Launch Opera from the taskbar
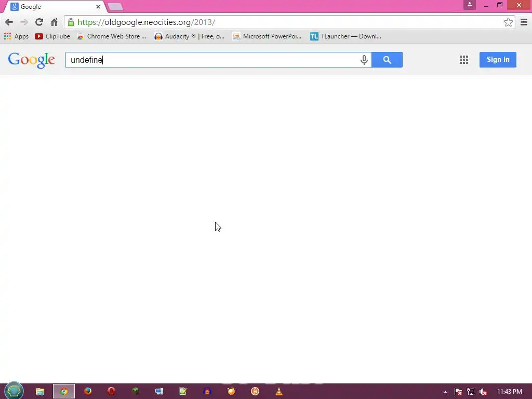 [111, 391]
